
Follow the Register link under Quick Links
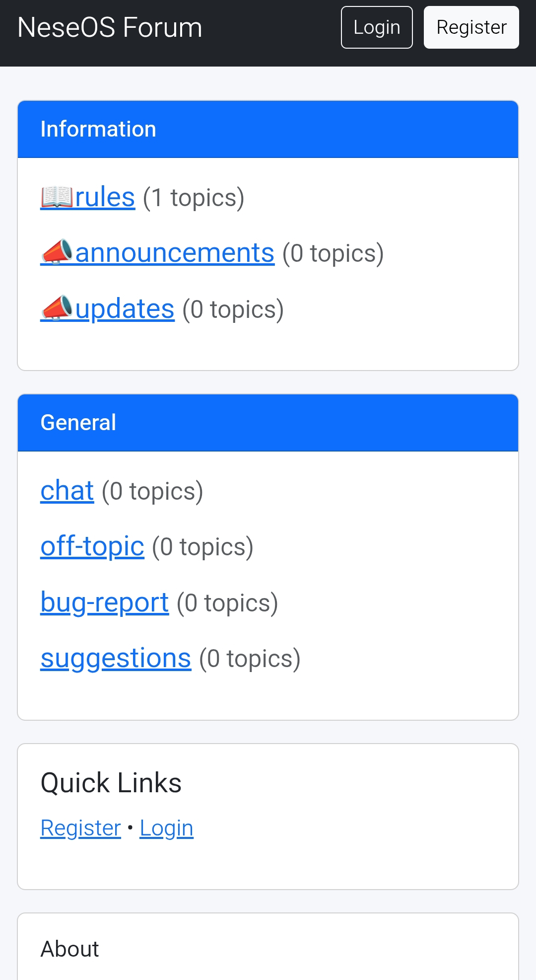pyautogui.click(x=80, y=828)
